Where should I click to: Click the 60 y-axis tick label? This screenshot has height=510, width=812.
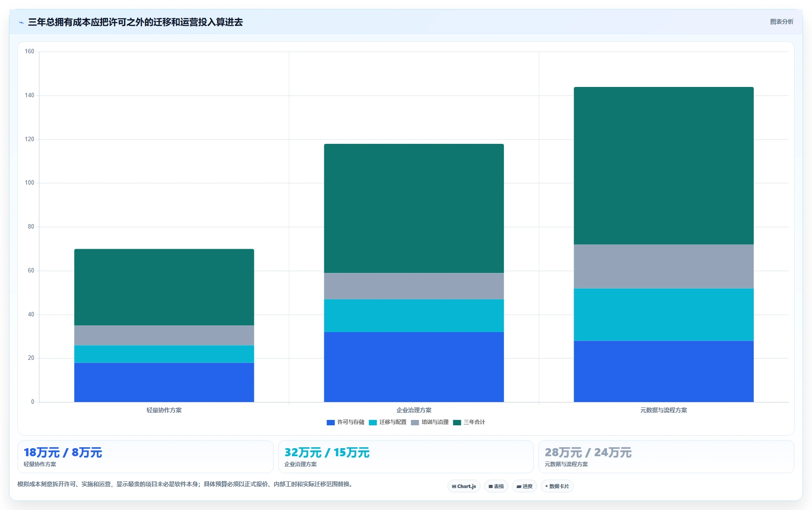(31, 271)
